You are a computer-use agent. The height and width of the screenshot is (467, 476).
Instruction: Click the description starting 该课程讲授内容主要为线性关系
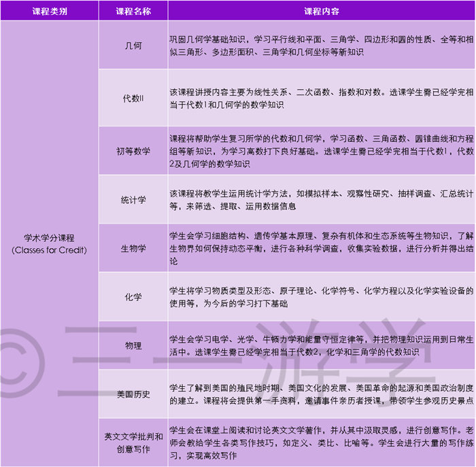pos(322,98)
